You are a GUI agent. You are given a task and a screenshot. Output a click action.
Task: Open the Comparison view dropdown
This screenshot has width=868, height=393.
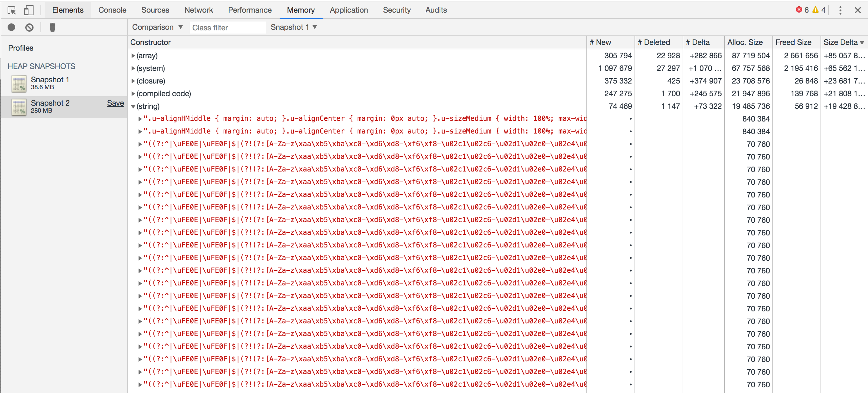pos(157,27)
